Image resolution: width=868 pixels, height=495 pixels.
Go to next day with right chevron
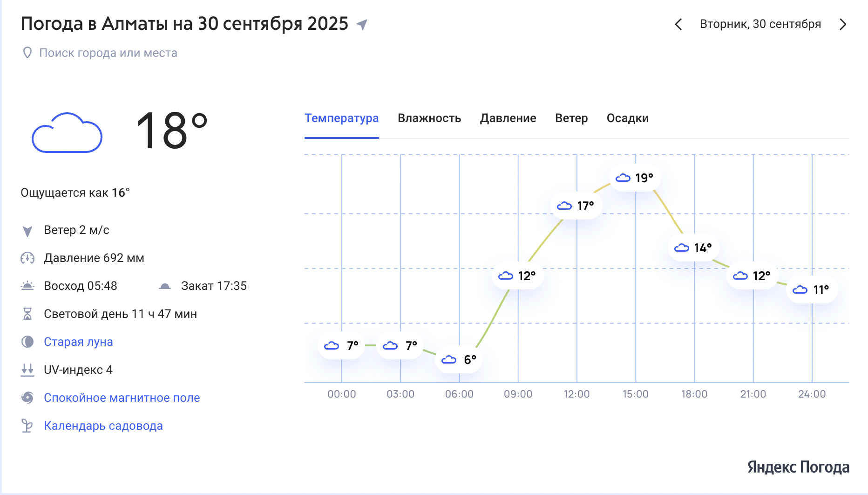843,24
